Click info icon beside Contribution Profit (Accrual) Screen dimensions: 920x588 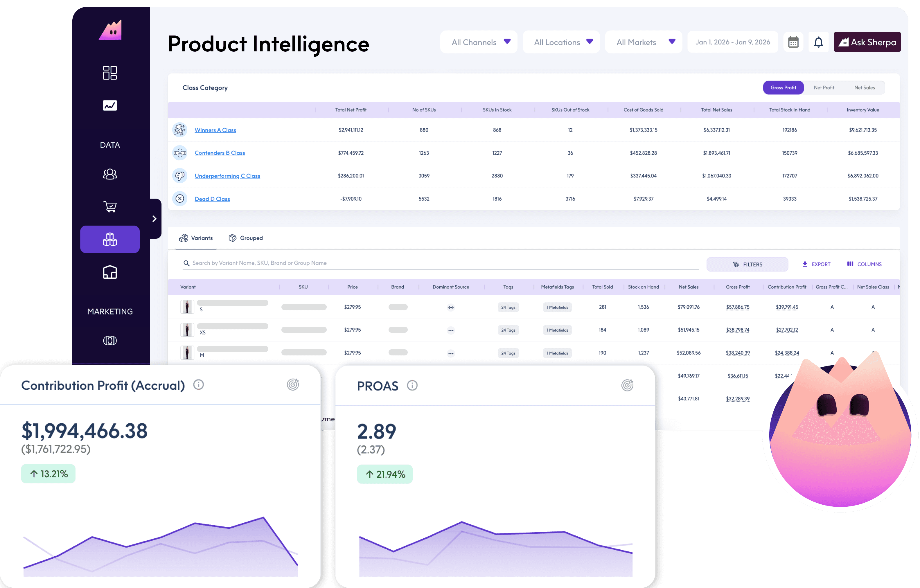pyautogui.click(x=198, y=385)
